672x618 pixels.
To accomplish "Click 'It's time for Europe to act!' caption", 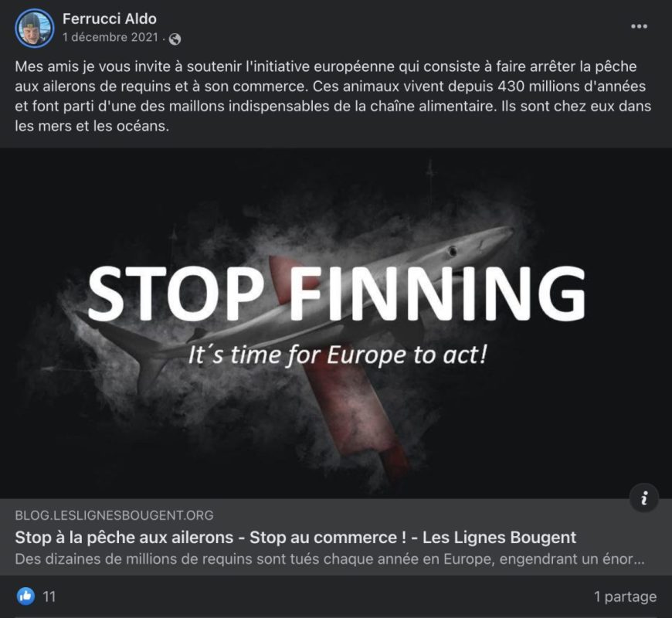I will pyautogui.click(x=338, y=355).
